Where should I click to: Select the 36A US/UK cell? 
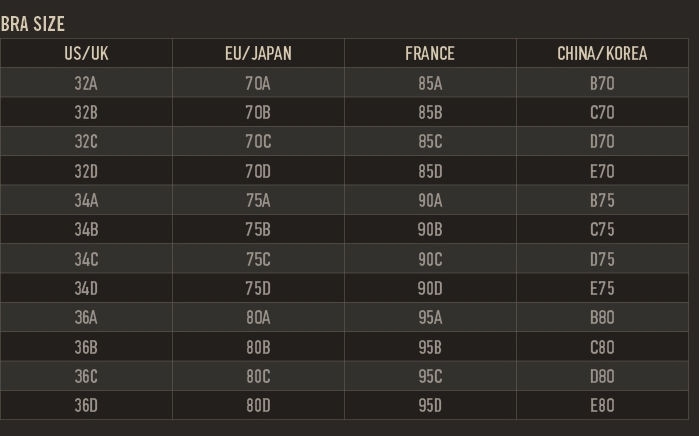86,317
